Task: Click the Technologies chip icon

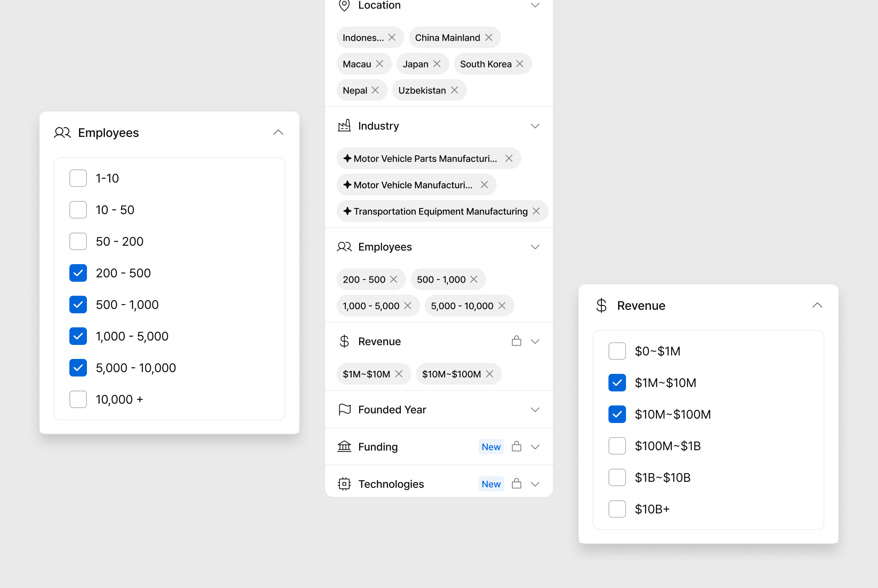Action: click(344, 484)
